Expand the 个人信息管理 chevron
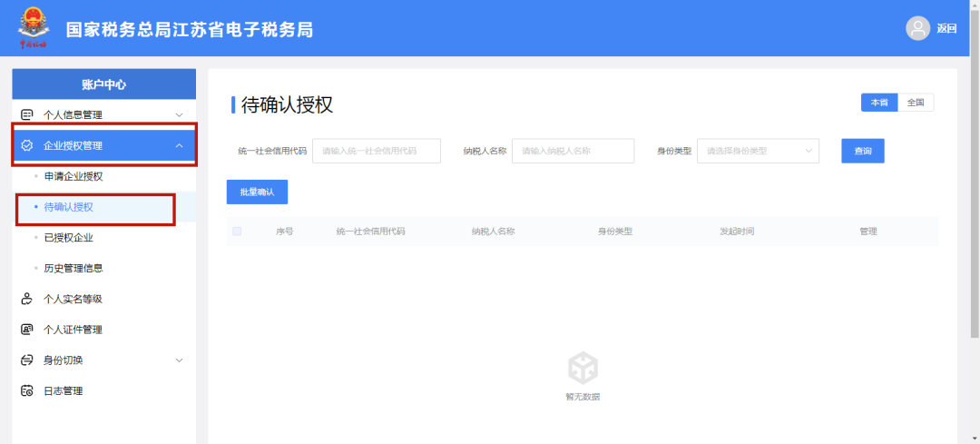 pos(180,115)
